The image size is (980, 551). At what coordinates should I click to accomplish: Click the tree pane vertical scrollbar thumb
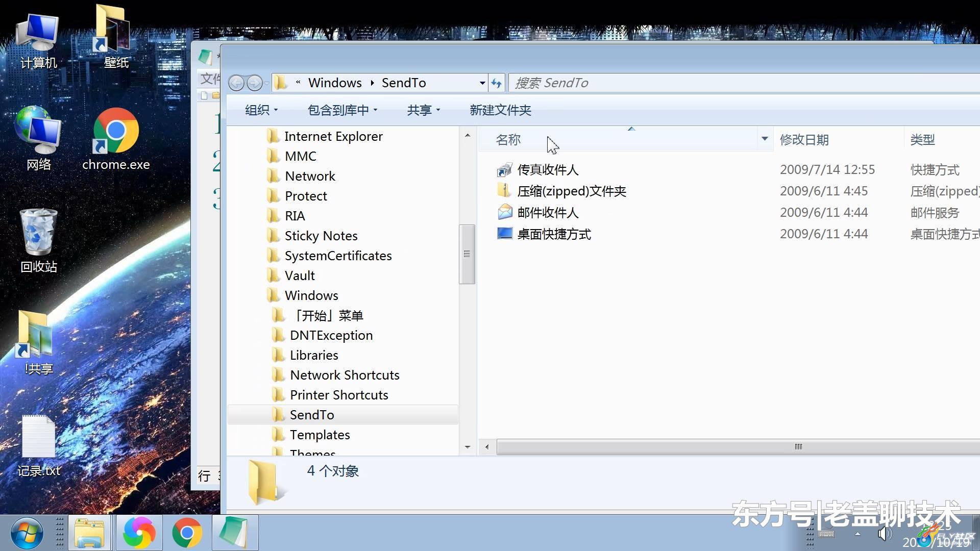click(467, 254)
